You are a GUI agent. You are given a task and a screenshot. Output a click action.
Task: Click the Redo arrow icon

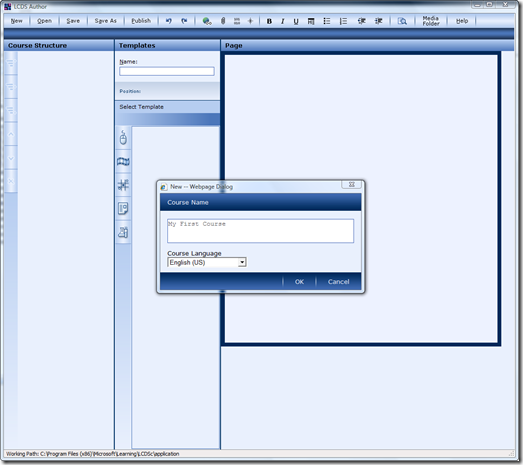[x=184, y=21]
